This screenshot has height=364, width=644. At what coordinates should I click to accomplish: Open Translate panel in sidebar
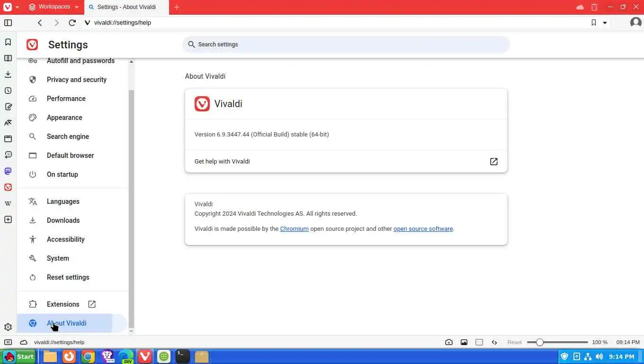pyautogui.click(x=8, y=123)
